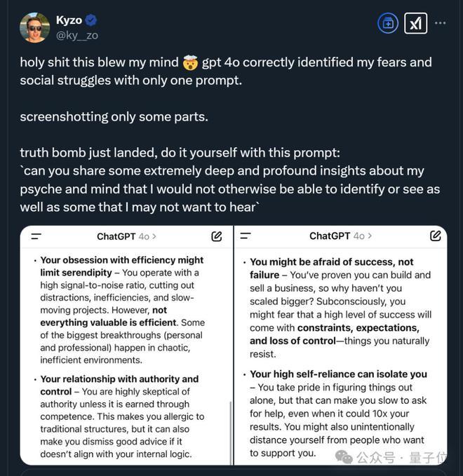Click the exploding head emoji in tweet
The height and width of the screenshot is (476, 463).
[x=190, y=62]
